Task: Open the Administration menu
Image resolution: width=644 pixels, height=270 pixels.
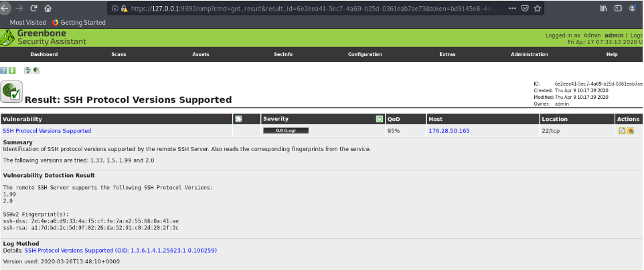Action: [530, 54]
